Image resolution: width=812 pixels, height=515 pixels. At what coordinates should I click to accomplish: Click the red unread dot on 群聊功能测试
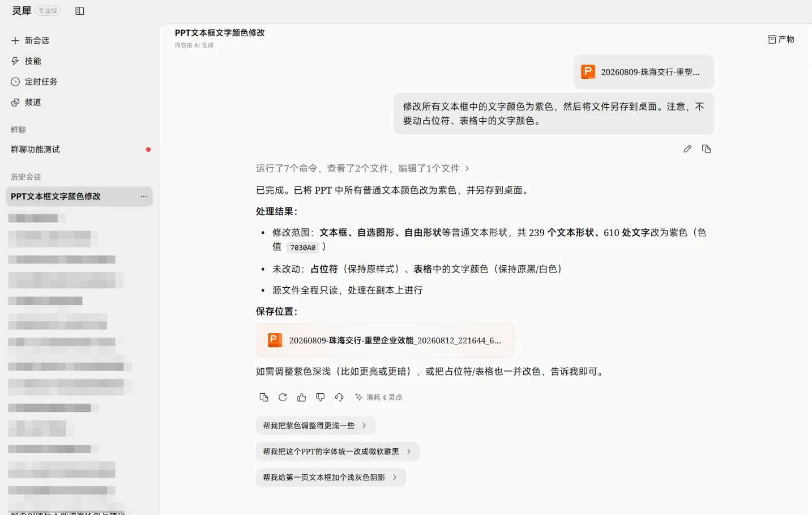click(148, 150)
